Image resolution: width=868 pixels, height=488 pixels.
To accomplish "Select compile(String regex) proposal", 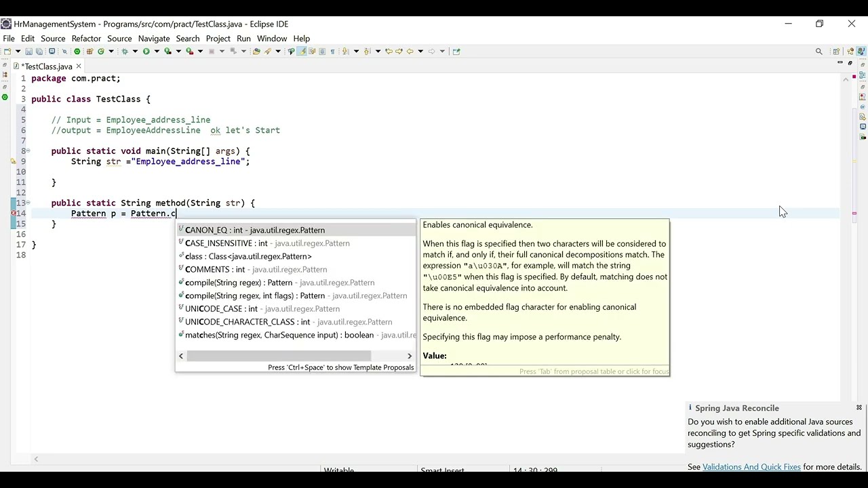I will 296,283.
